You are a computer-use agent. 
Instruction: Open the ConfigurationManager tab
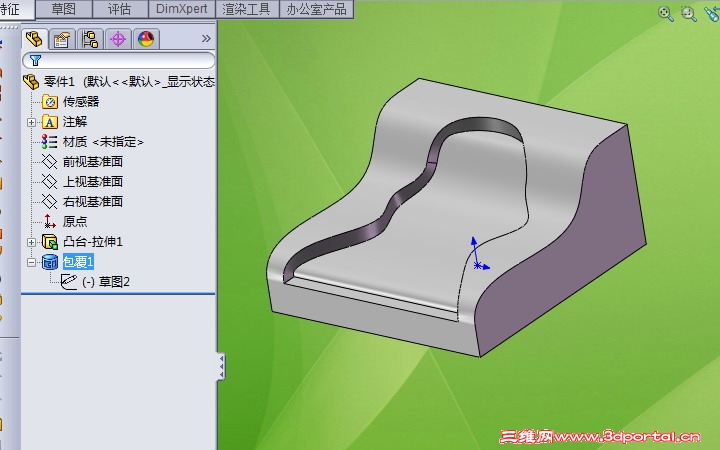(x=90, y=39)
